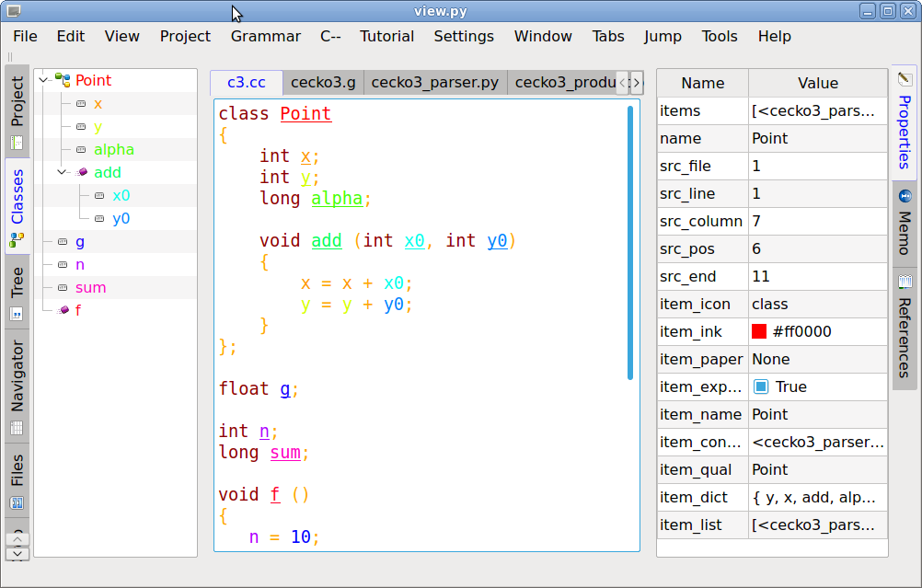The height and width of the screenshot is (588, 922).
Task: Click the References panel icon on right sidebar
Action: pyautogui.click(x=905, y=282)
